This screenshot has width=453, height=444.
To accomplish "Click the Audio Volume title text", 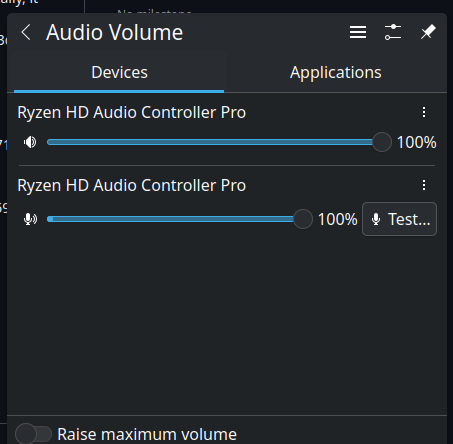I will pyautogui.click(x=114, y=32).
